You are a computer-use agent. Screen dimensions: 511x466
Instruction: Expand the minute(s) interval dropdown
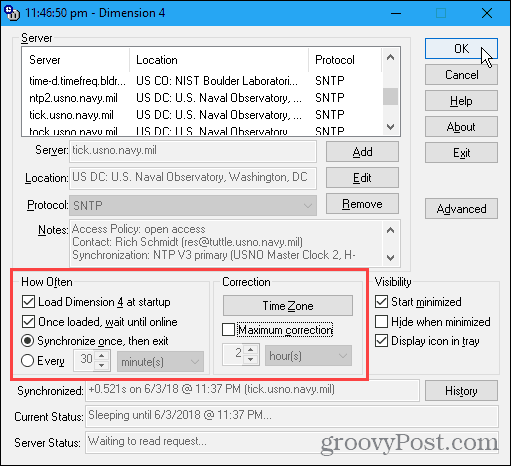click(x=160, y=362)
